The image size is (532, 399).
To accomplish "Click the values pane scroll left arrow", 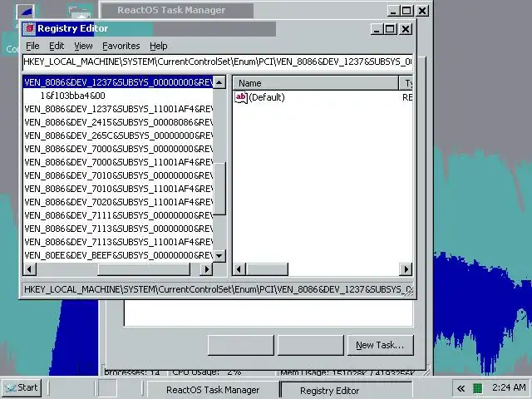I will point(239,269).
